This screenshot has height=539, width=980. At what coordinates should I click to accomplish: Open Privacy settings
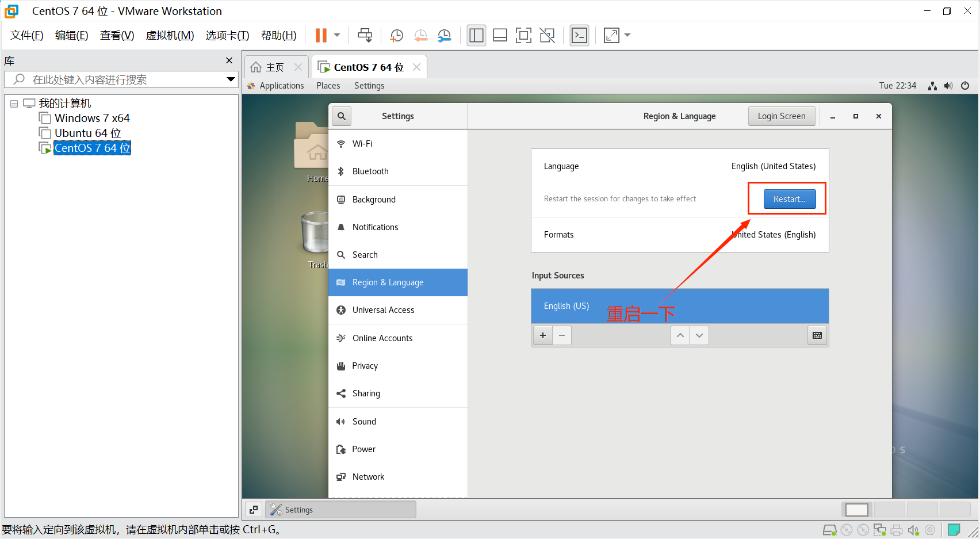[x=398, y=366]
